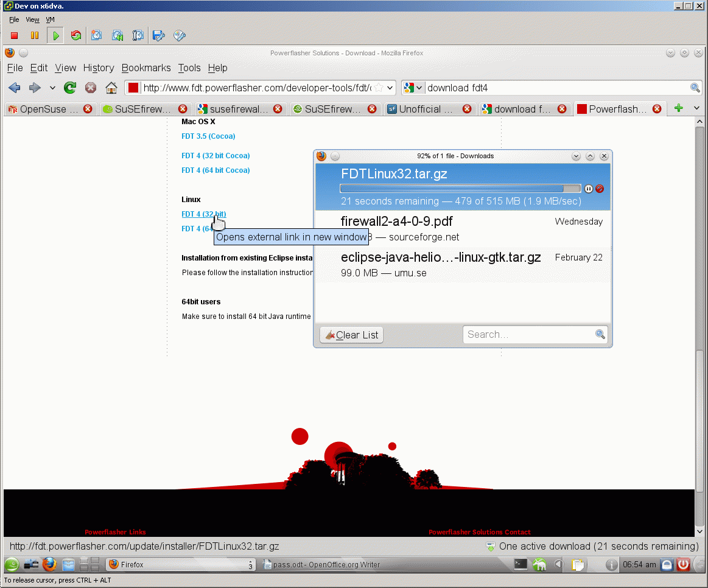
Task: Open the Bookmarks menu
Action: tap(146, 68)
